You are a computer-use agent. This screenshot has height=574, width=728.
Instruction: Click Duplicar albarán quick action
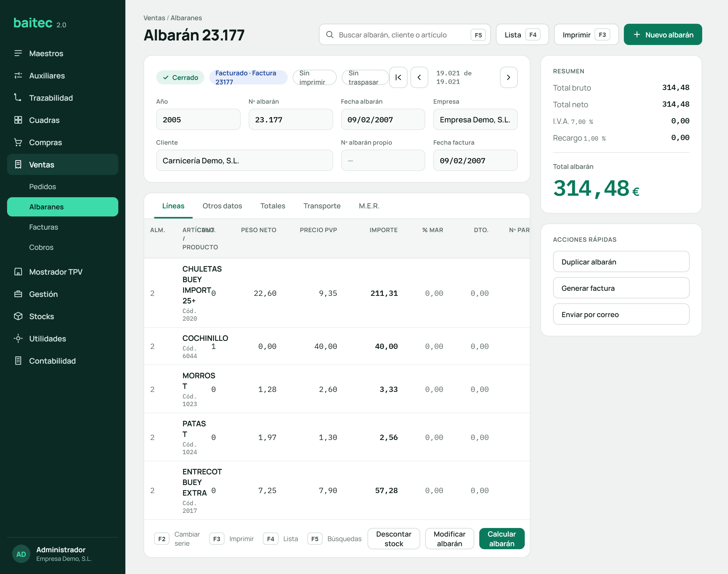pos(621,261)
